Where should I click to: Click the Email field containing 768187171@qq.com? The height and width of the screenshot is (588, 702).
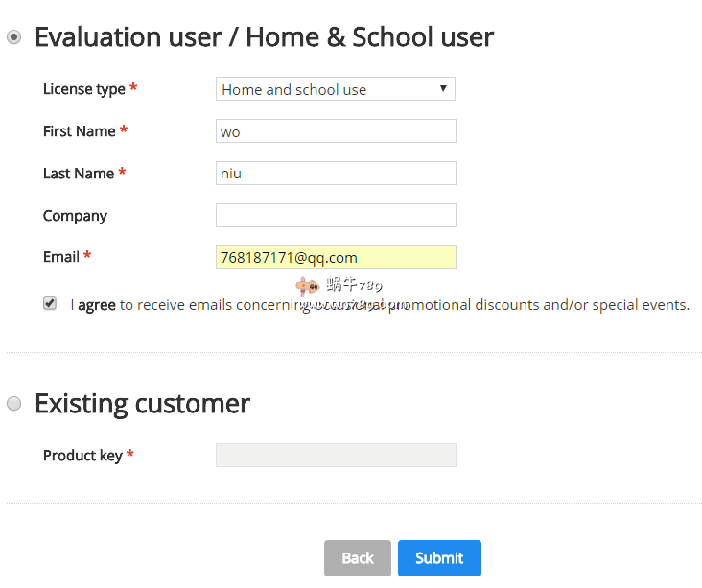336,257
